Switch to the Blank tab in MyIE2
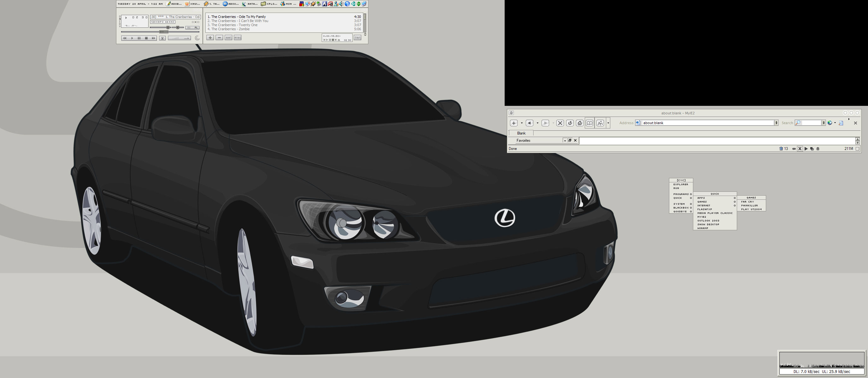Viewport: 868px width, 378px height. pyautogui.click(x=521, y=133)
